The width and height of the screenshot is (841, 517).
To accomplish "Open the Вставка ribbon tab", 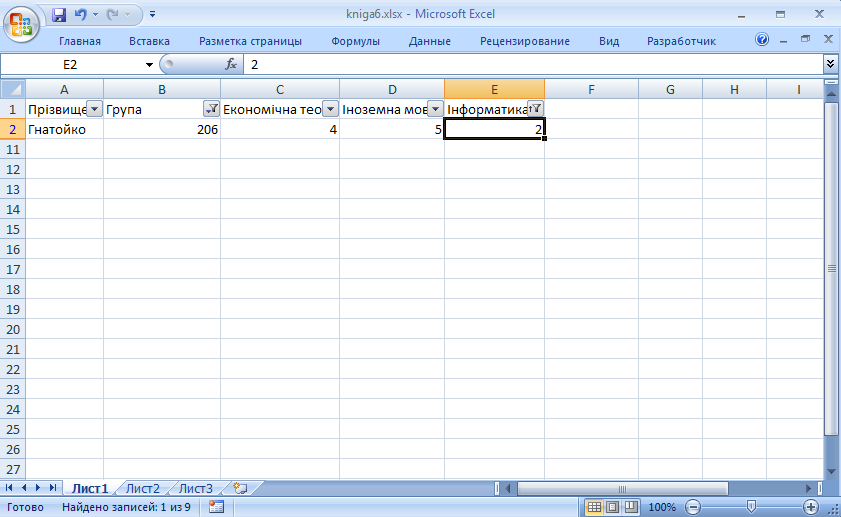I will click(x=149, y=41).
